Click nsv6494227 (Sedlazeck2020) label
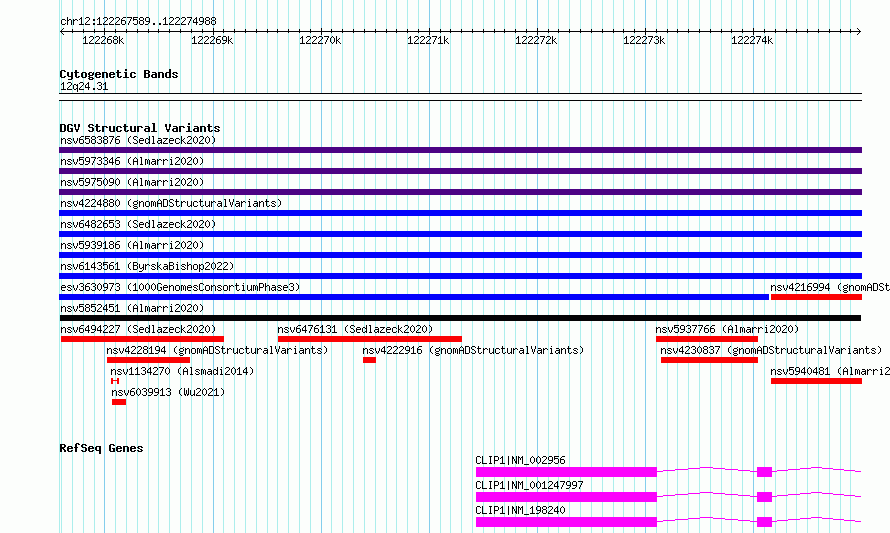This screenshot has width=890, height=533. [x=138, y=329]
